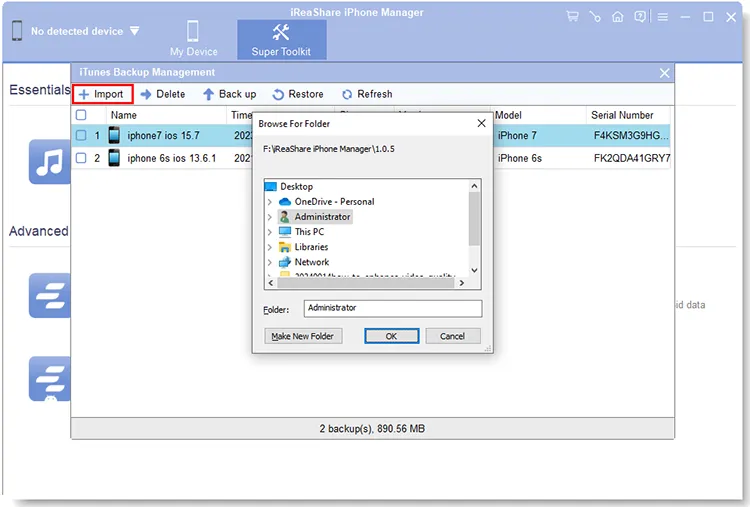Expand the This PC tree node
The width and height of the screenshot is (750, 507).
pos(270,232)
